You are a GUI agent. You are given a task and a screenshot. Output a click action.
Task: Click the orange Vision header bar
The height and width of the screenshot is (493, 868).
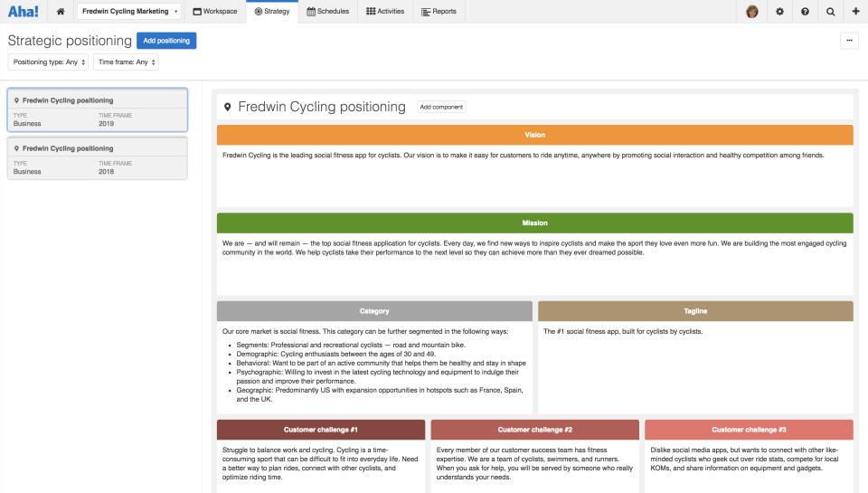[x=534, y=135]
